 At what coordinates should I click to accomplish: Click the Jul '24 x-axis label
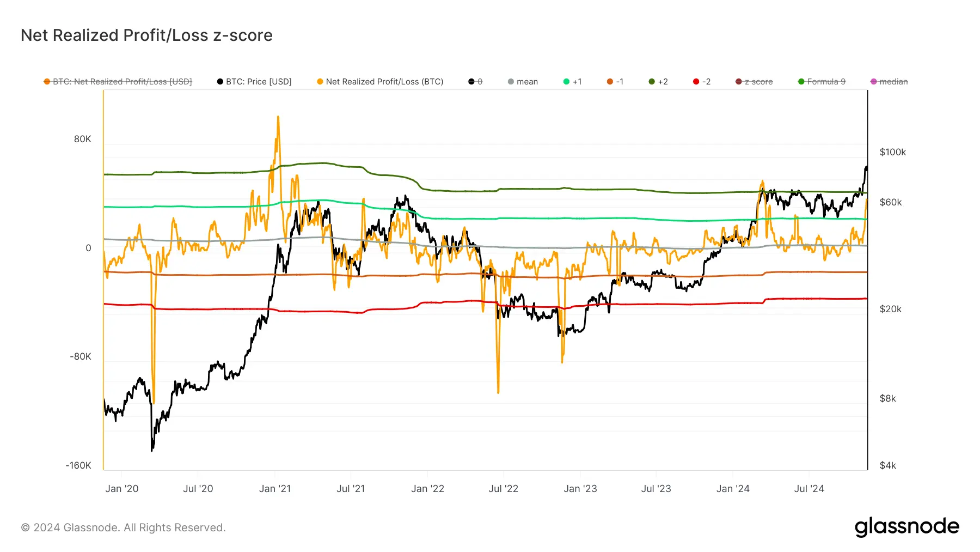(809, 489)
